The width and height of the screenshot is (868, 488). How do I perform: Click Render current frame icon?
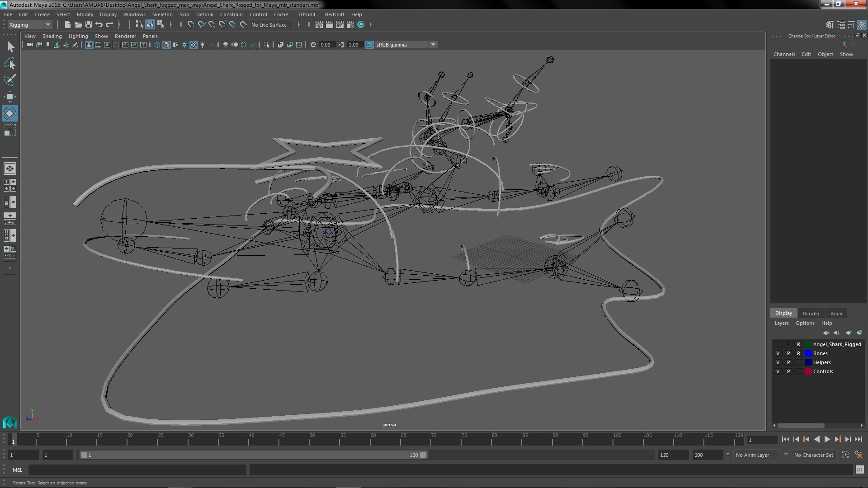330,25
